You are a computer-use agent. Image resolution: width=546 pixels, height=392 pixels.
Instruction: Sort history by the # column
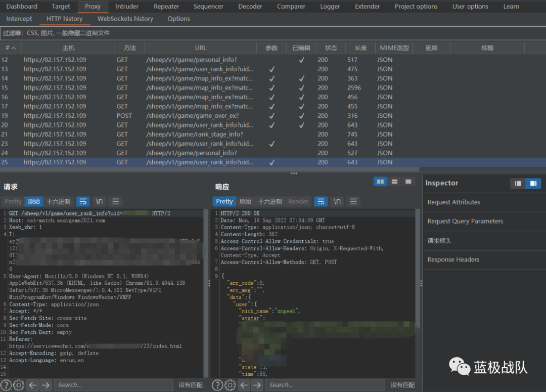[x=11, y=48]
